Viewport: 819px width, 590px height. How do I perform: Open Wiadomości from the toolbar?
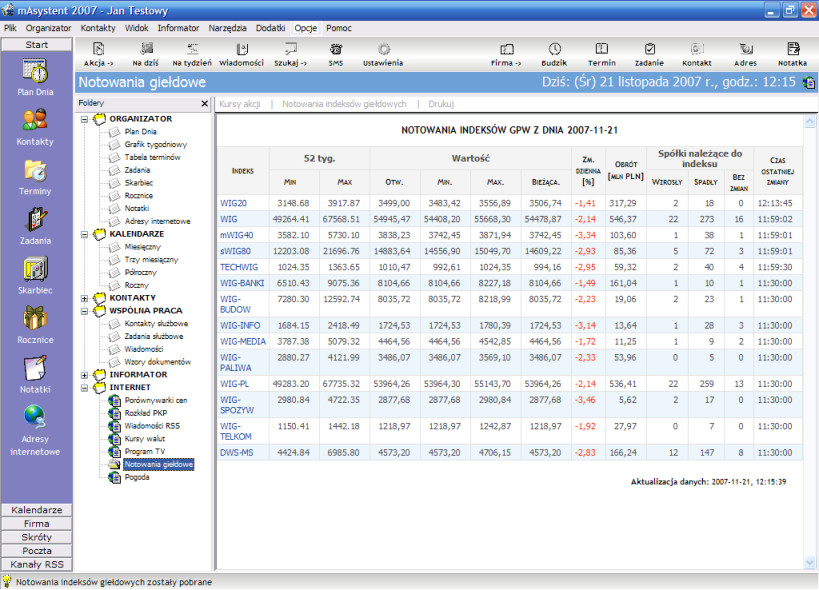coord(241,54)
